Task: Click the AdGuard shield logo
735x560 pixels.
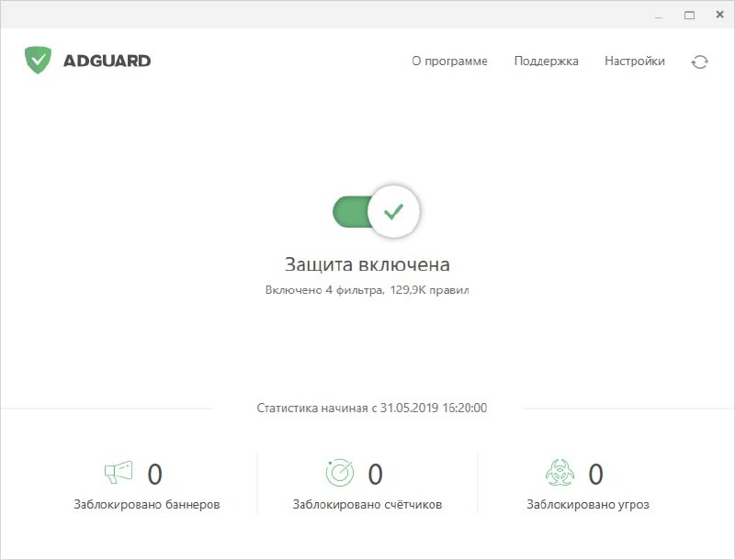Action: click(38, 60)
